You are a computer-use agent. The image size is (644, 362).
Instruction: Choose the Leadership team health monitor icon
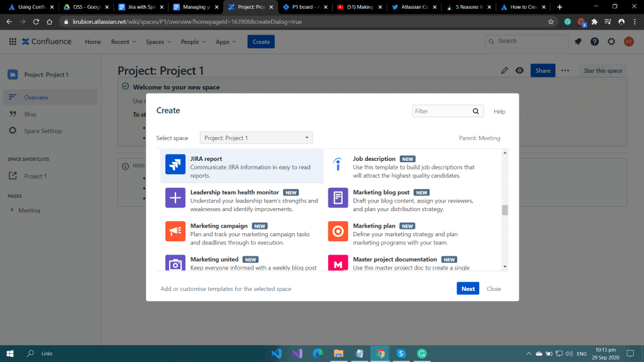tap(175, 198)
